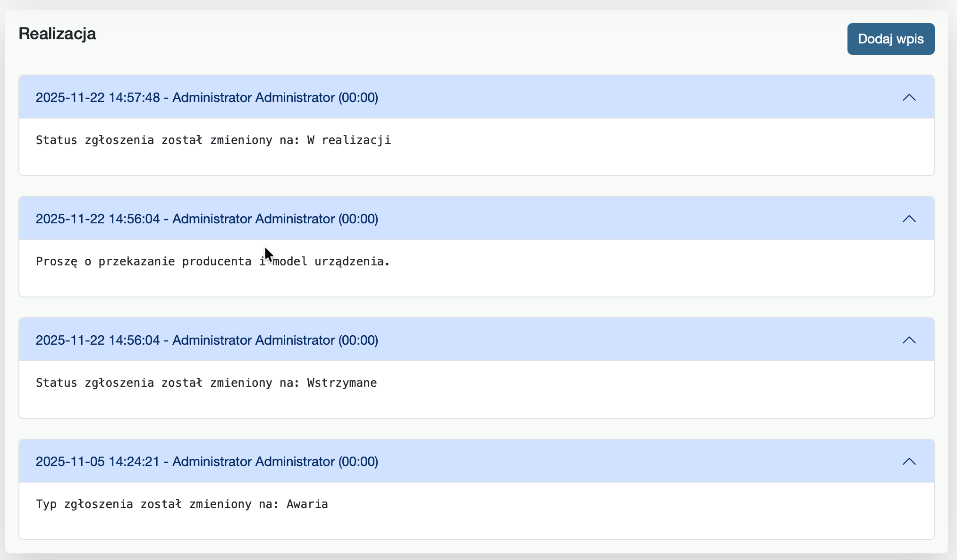Click (00:00) in header above 'Proszę' message

[358, 219]
